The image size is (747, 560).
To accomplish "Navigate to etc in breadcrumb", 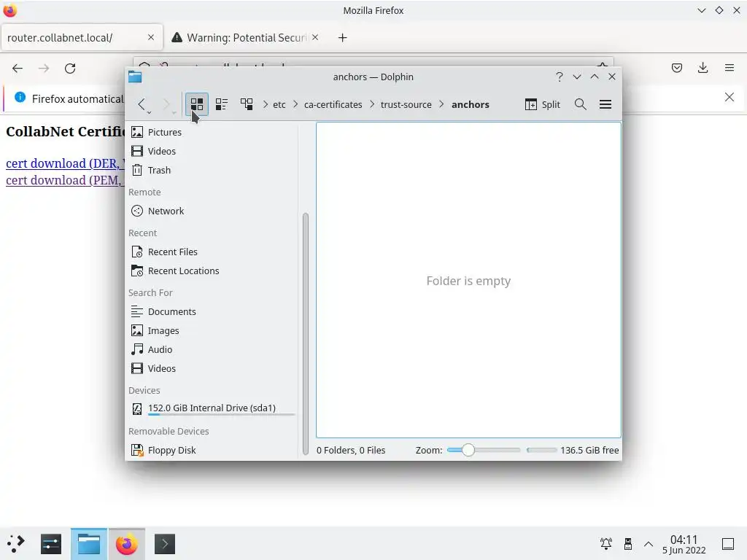I will coord(279,105).
